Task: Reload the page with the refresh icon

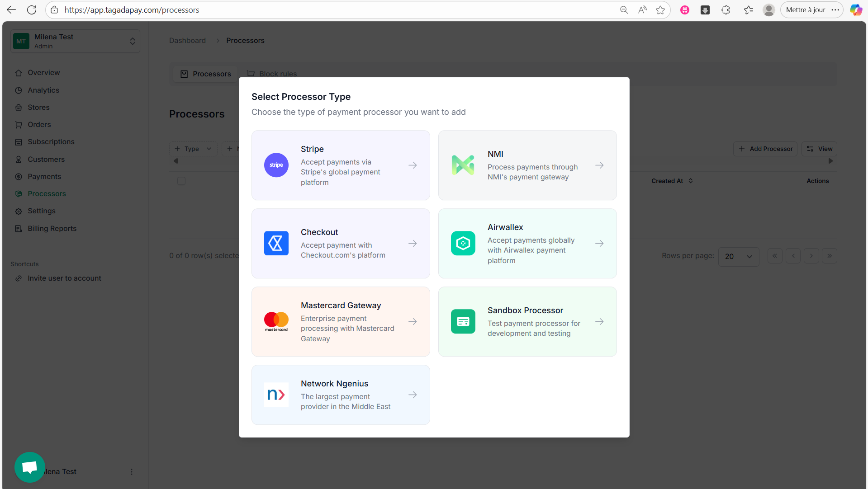Action: pos(31,9)
